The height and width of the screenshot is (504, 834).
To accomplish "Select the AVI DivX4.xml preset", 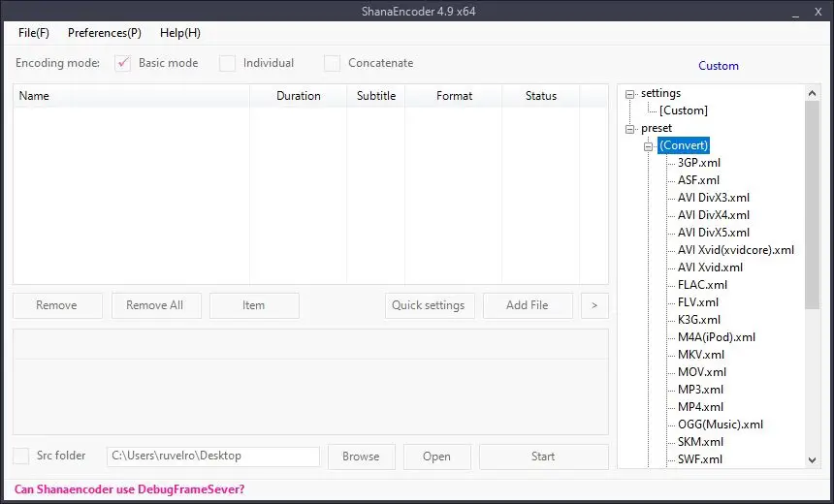I will 713,215.
